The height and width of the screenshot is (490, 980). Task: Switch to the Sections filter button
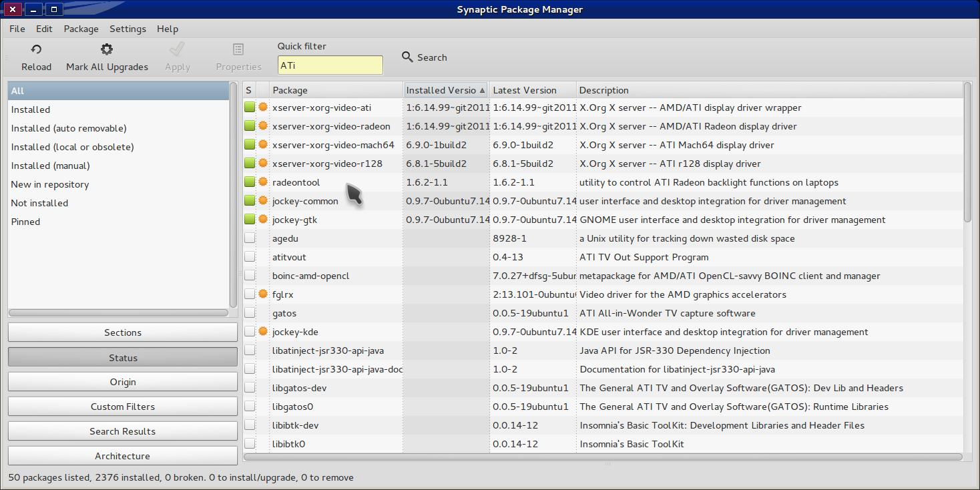click(123, 332)
